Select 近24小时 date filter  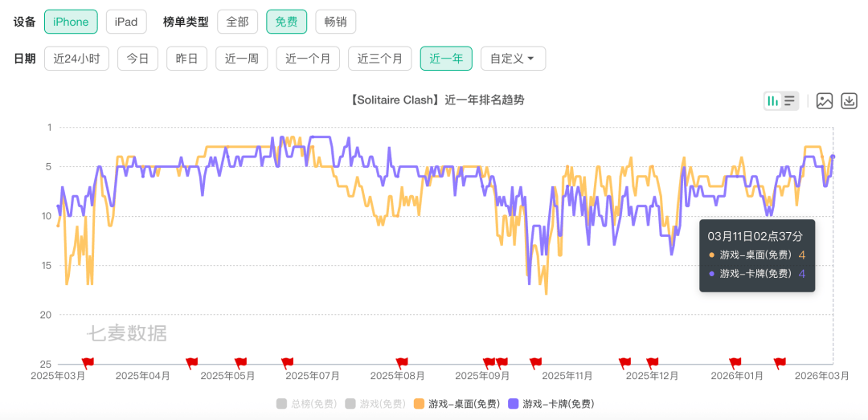[x=76, y=59]
